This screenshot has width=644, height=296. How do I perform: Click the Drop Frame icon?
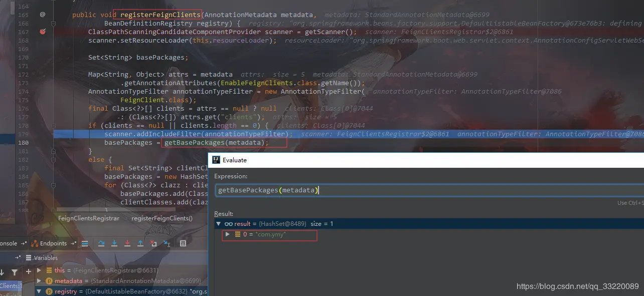pyautogui.click(x=153, y=243)
